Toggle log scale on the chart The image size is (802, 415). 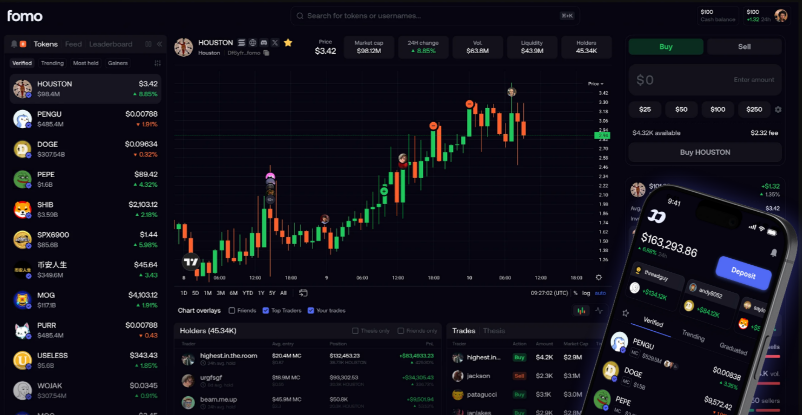(x=586, y=293)
